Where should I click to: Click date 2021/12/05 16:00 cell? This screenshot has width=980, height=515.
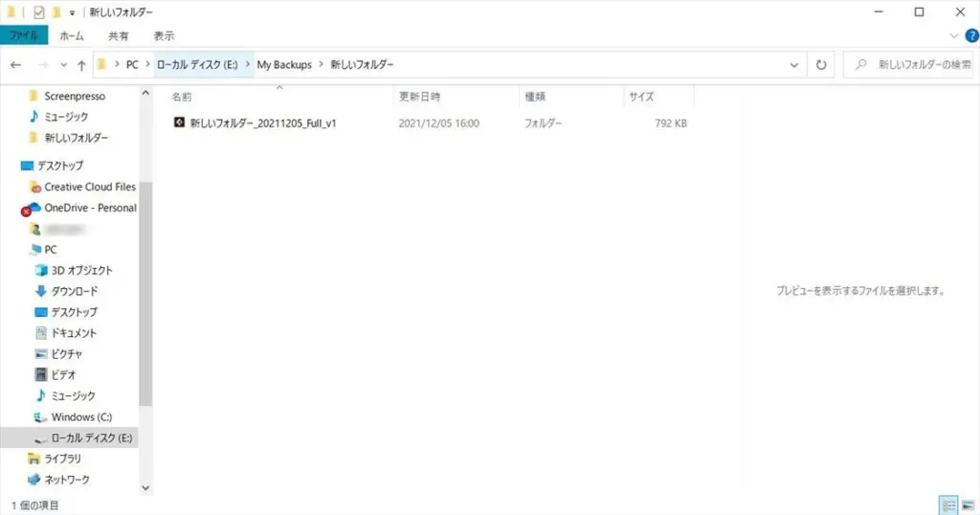[x=438, y=123]
